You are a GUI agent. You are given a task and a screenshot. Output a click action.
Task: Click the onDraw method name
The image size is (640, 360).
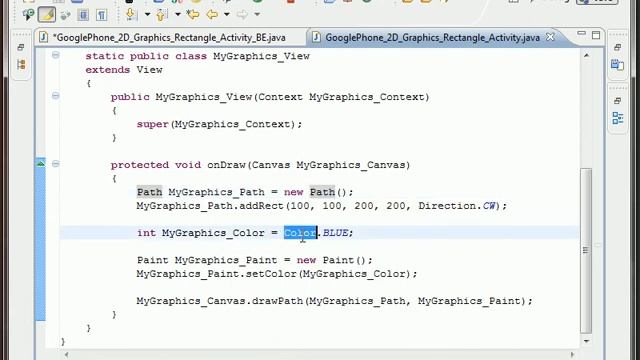tap(226, 165)
